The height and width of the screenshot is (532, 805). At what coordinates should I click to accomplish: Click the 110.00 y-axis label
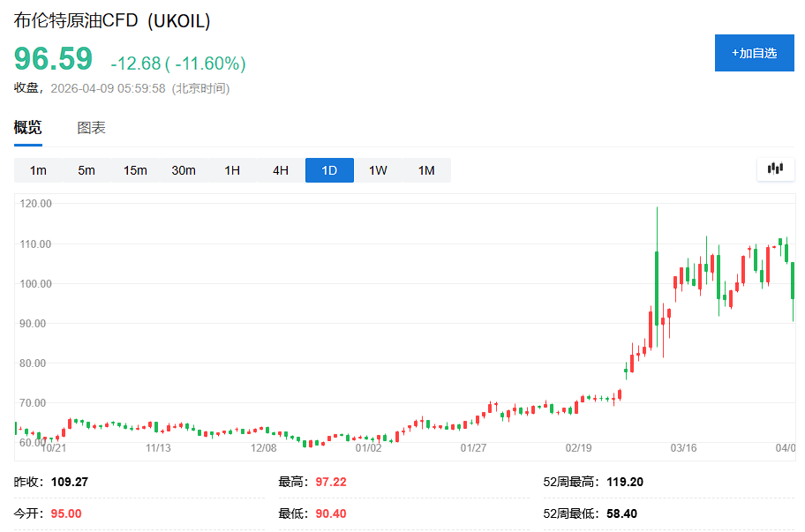(x=35, y=244)
